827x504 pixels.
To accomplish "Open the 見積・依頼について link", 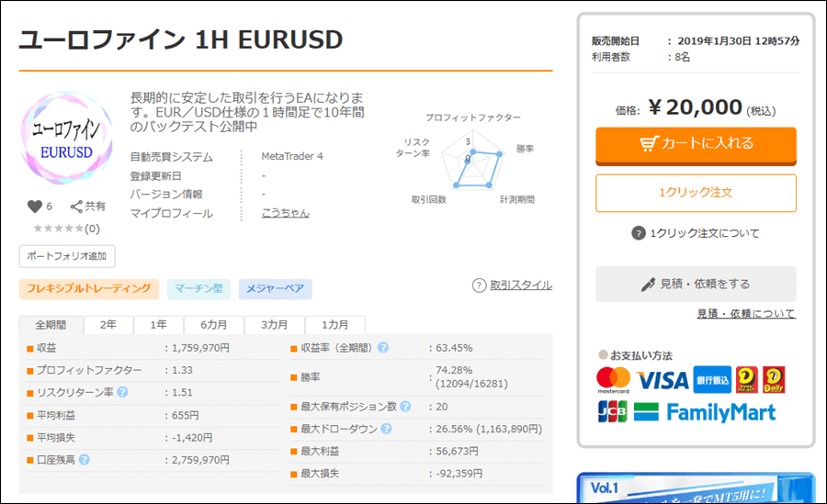I will tap(745, 314).
